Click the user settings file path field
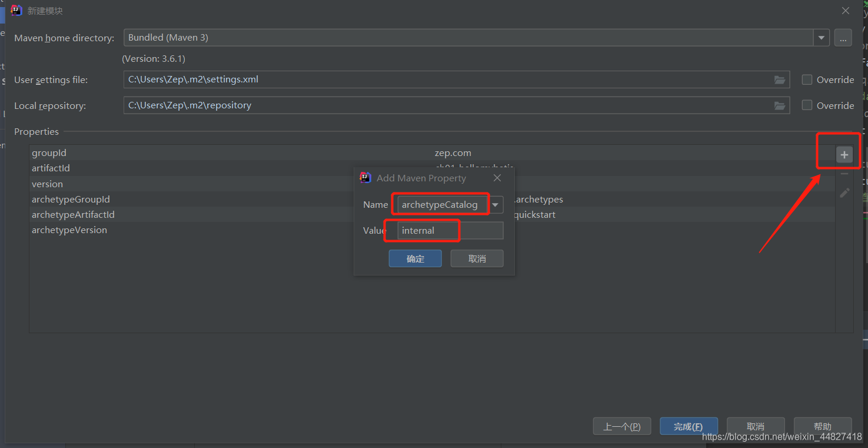The height and width of the screenshot is (448, 868). 456,79
